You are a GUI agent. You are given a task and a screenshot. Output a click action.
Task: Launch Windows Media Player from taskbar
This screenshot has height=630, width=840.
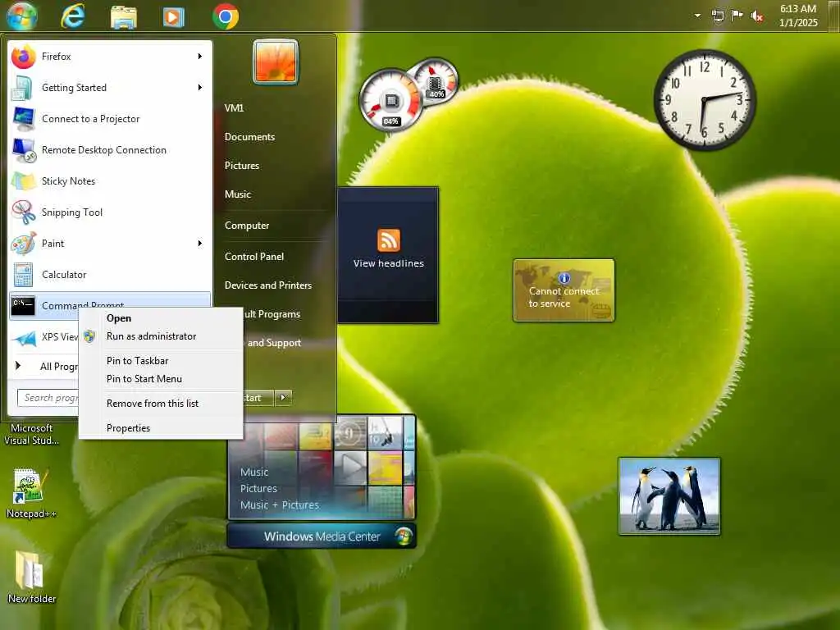[174, 17]
